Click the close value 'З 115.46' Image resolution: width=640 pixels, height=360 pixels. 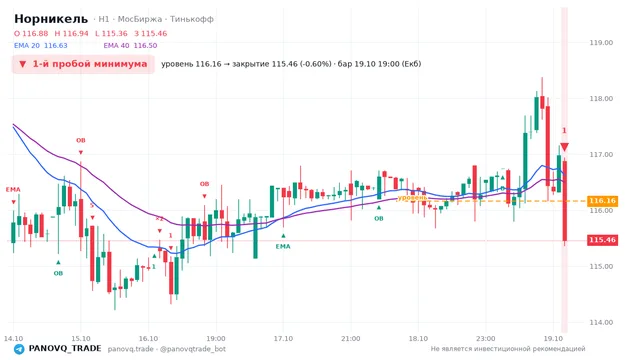coord(151,33)
